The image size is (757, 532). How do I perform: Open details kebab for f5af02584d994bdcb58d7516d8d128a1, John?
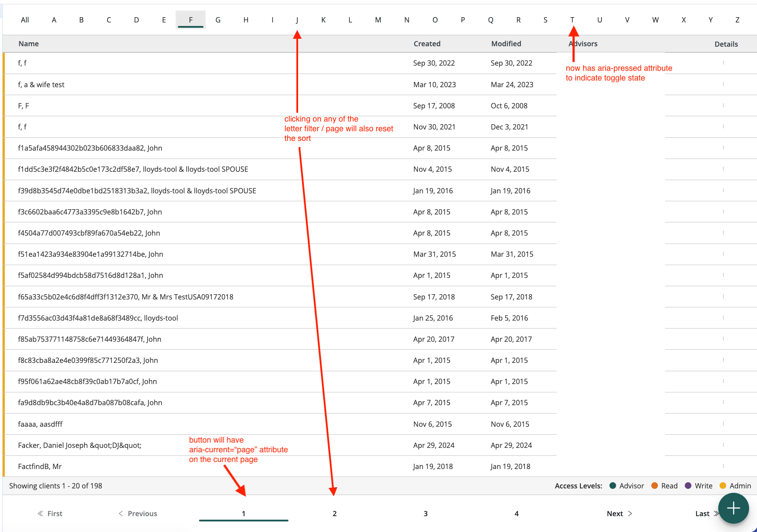click(723, 275)
